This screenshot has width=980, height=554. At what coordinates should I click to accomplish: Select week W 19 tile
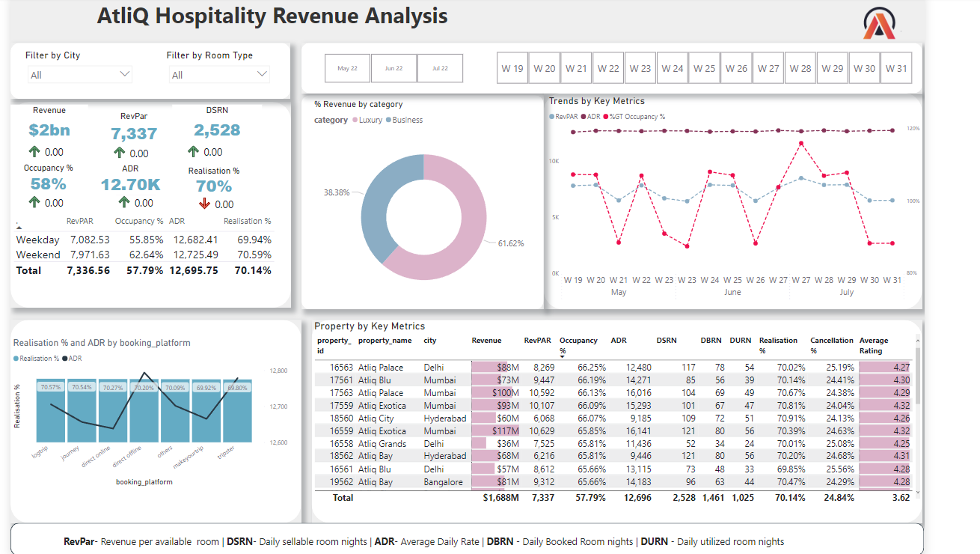click(512, 68)
